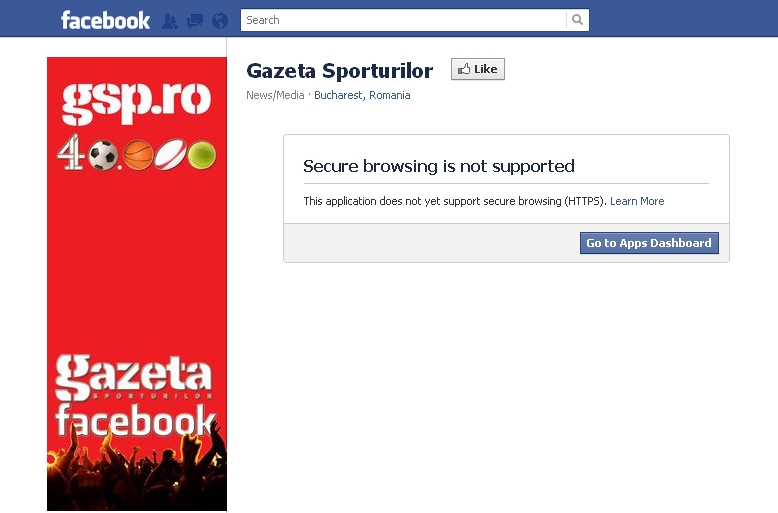778x513 pixels.
Task: Click the basketball icon in banner
Action: tap(138, 155)
